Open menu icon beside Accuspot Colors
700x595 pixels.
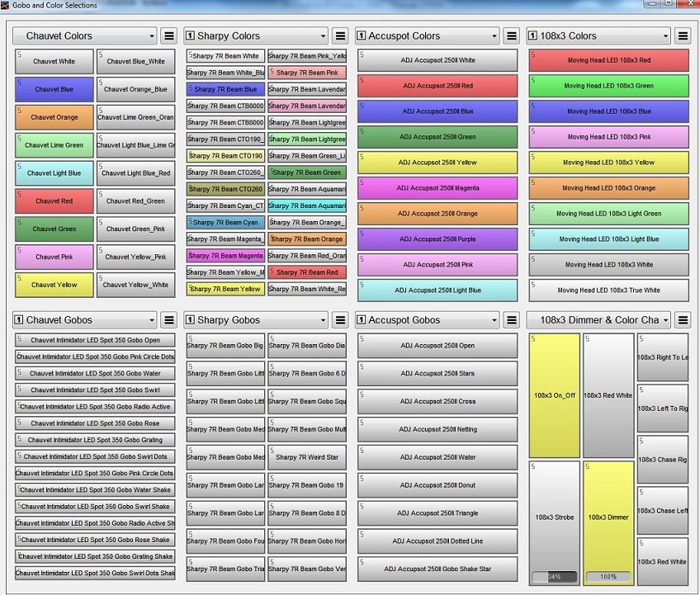pos(512,35)
